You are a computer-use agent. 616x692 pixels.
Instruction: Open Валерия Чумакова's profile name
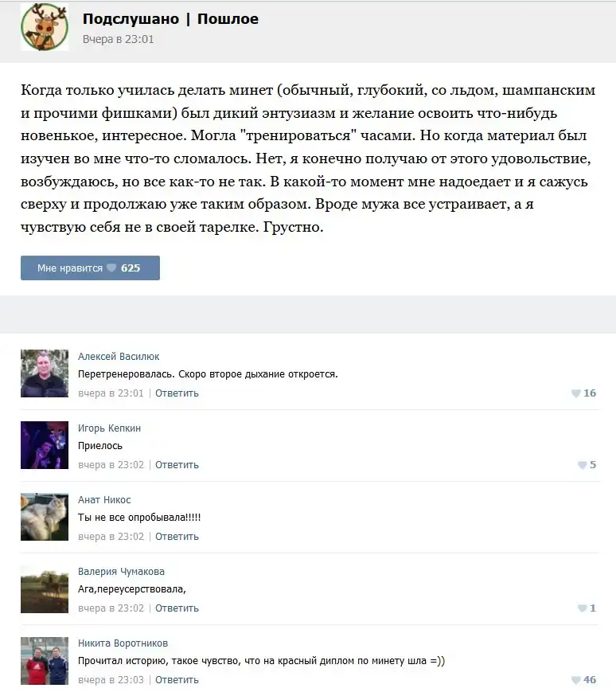[121, 572]
